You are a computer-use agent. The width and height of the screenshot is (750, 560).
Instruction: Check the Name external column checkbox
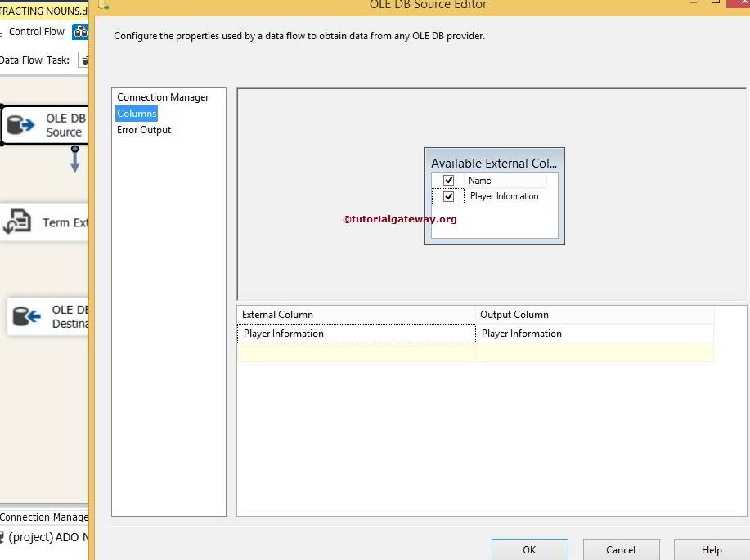point(448,180)
